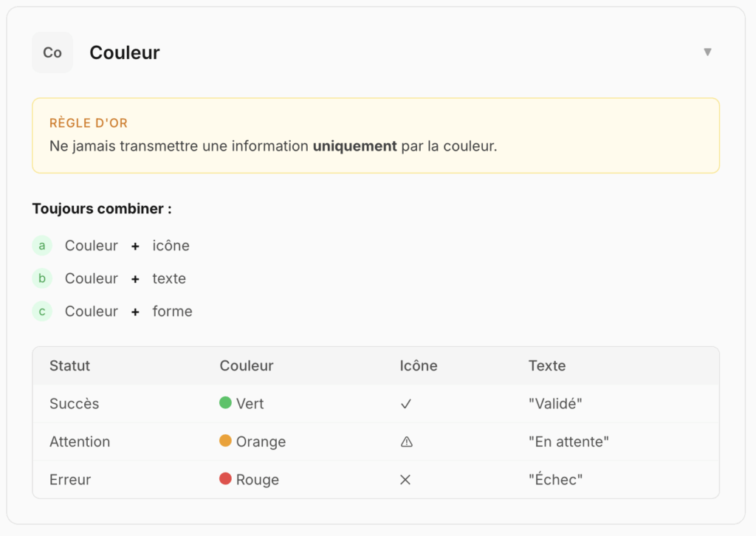
Task: Click the red Rouge color dot
Action: (226, 479)
